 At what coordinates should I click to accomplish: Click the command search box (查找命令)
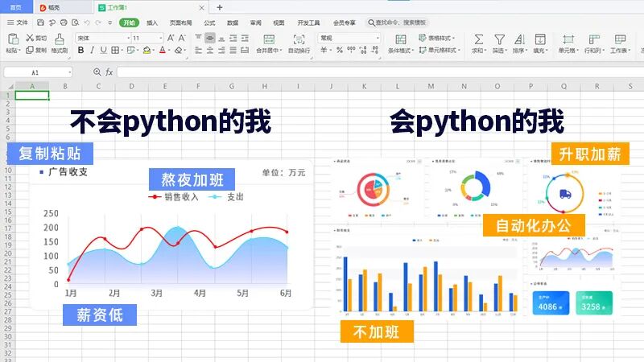tap(397, 23)
